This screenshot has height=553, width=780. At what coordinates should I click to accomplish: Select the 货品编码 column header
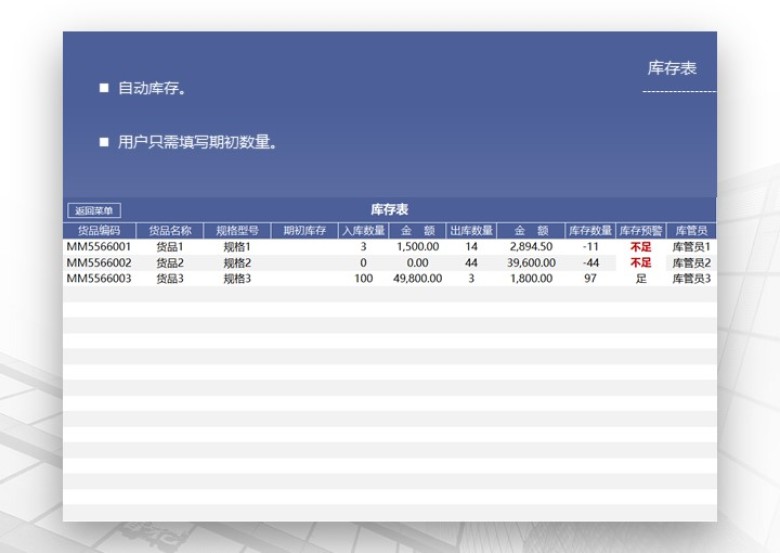click(99, 231)
